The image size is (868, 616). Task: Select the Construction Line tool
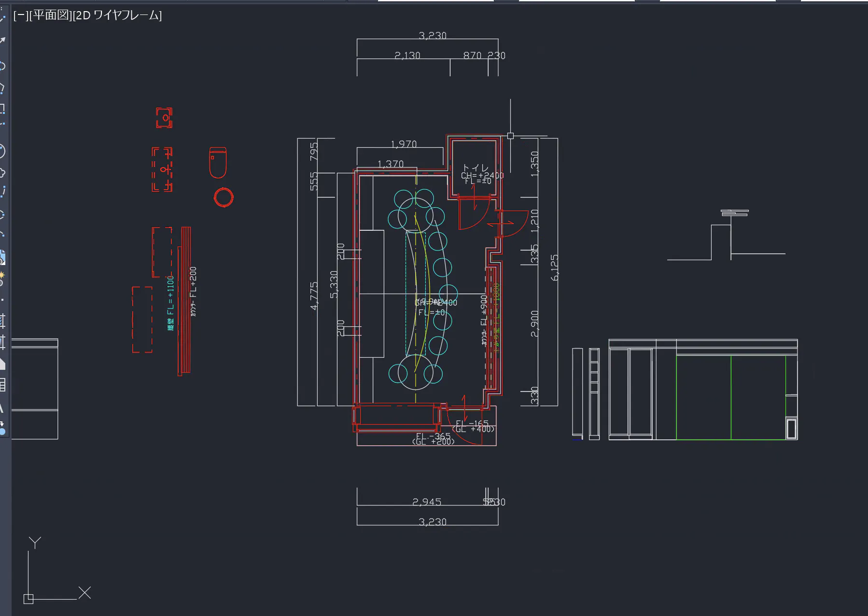coord(2,41)
